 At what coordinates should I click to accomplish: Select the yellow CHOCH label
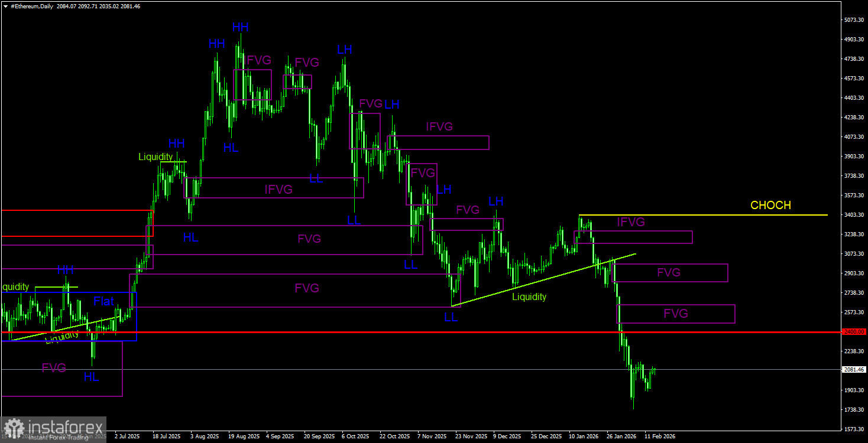click(x=770, y=206)
